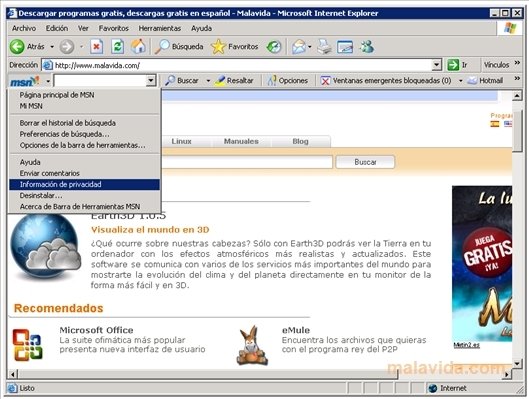Select Desinstalar… menu entry
Screen dimensions: 529x399
(84, 195)
